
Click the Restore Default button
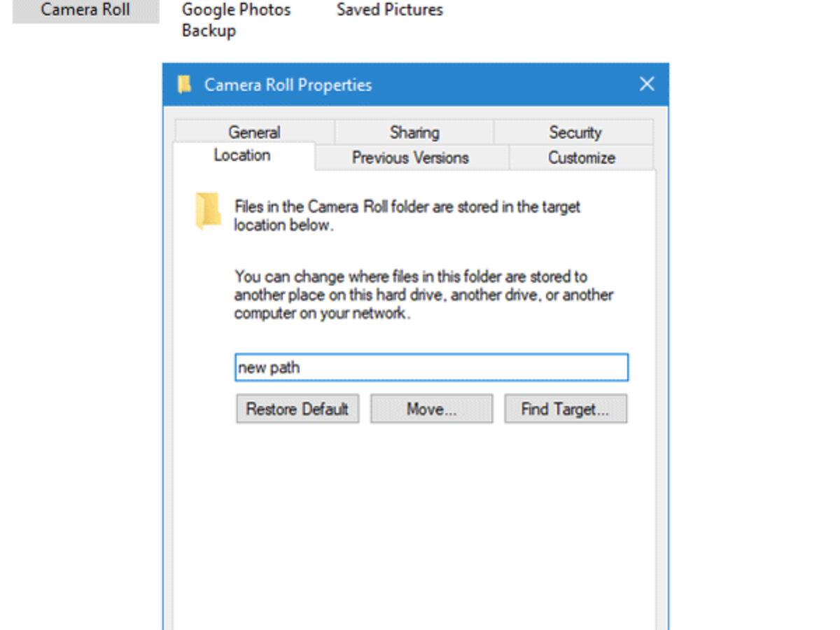tap(297, 409)
